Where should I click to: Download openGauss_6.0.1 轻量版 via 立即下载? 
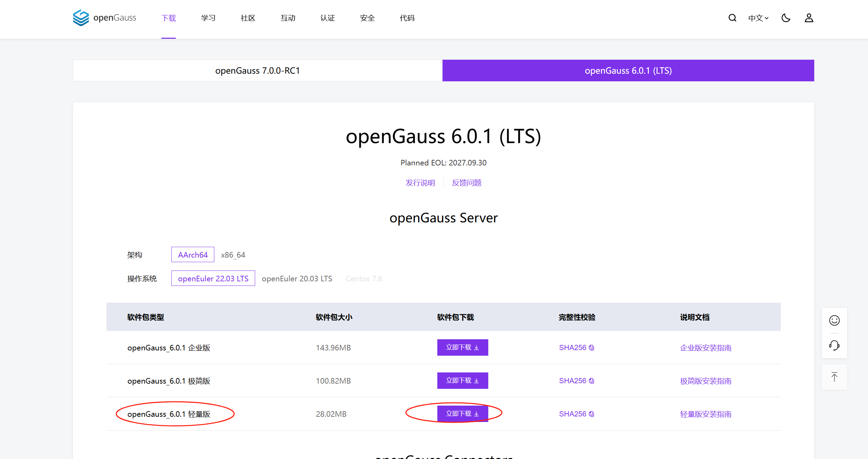(x=462, y=413)
